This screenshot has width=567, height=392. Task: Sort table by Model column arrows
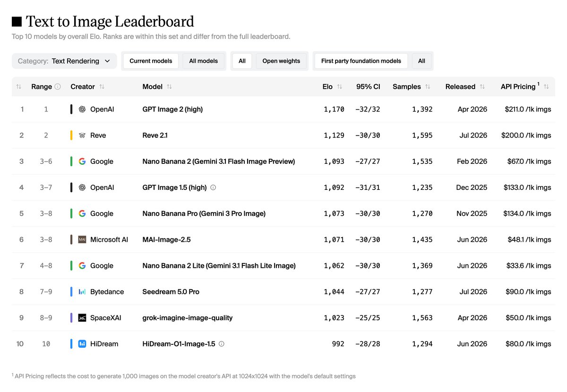(x=169, y=87)
